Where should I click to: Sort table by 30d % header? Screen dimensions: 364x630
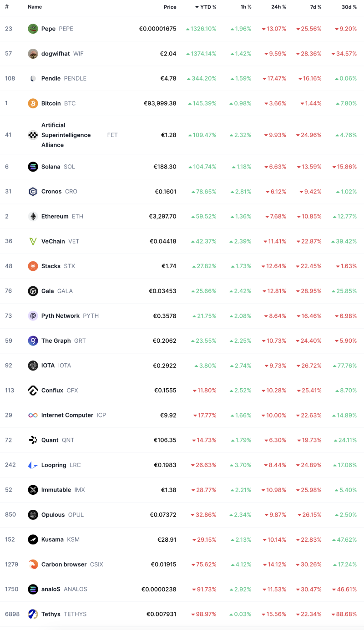point(349,7)
